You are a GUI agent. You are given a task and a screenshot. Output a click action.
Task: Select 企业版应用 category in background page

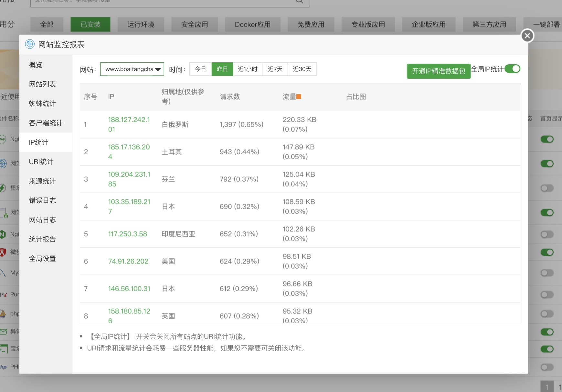pos(429,25)
